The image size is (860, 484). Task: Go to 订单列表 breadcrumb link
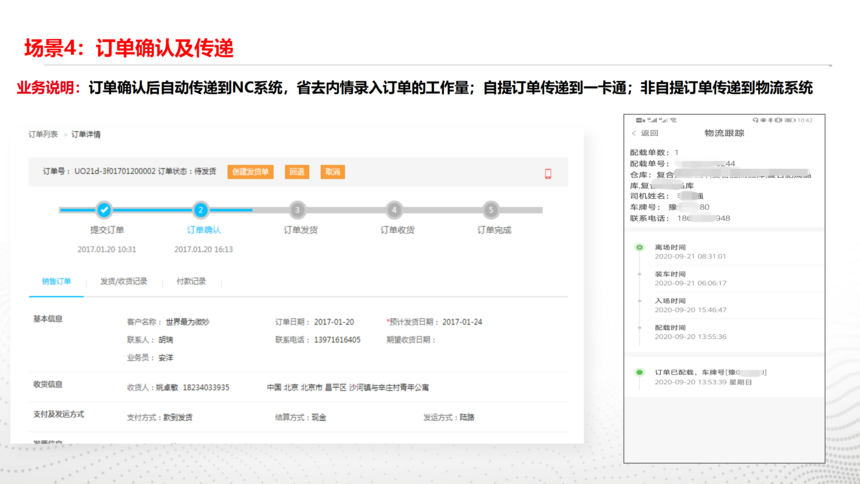click(x=43, y=134)
